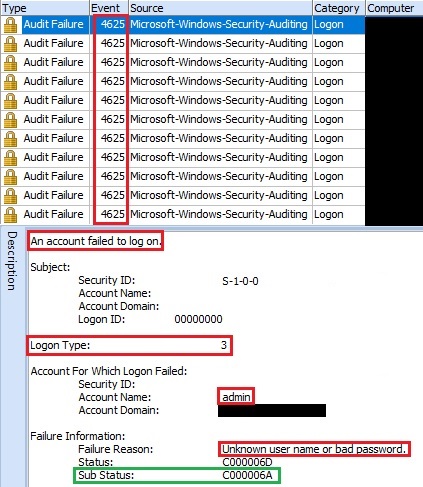The image size is (423, 487).
Task: Click the 'Logon Type:' label
Action: pyautogui.click(x=60, y=345)
